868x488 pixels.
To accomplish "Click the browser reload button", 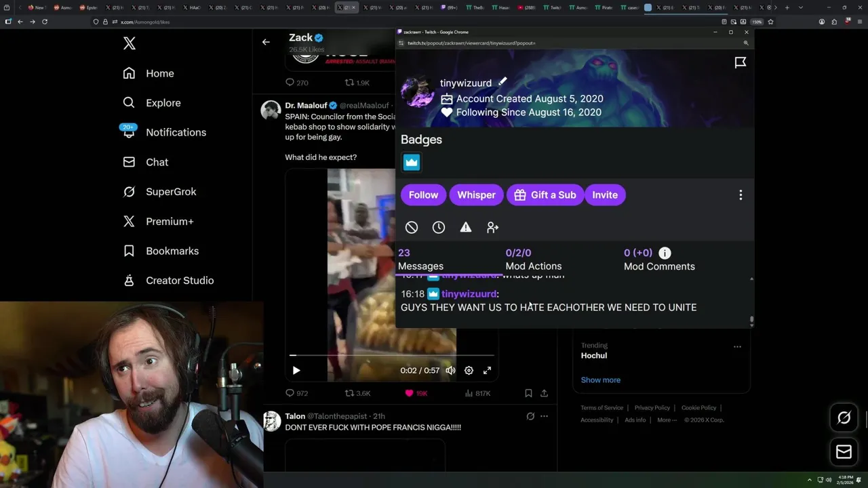I will [45, 22].
